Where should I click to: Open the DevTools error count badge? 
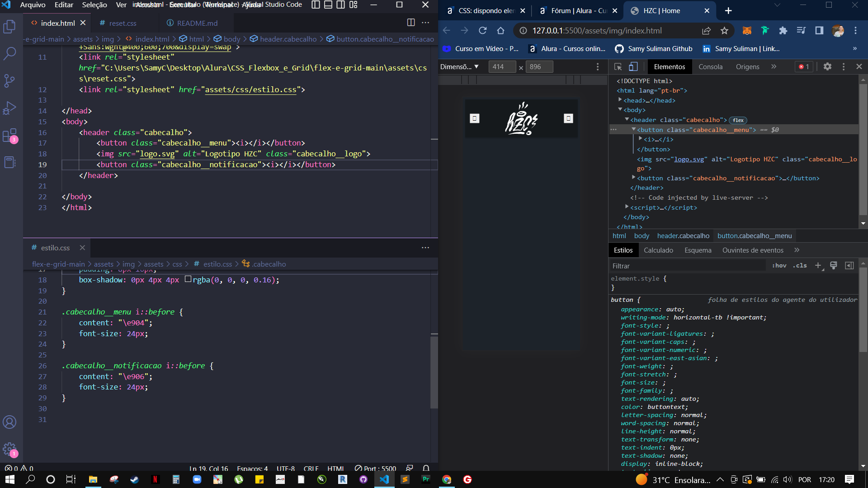[x=804, y=67]
